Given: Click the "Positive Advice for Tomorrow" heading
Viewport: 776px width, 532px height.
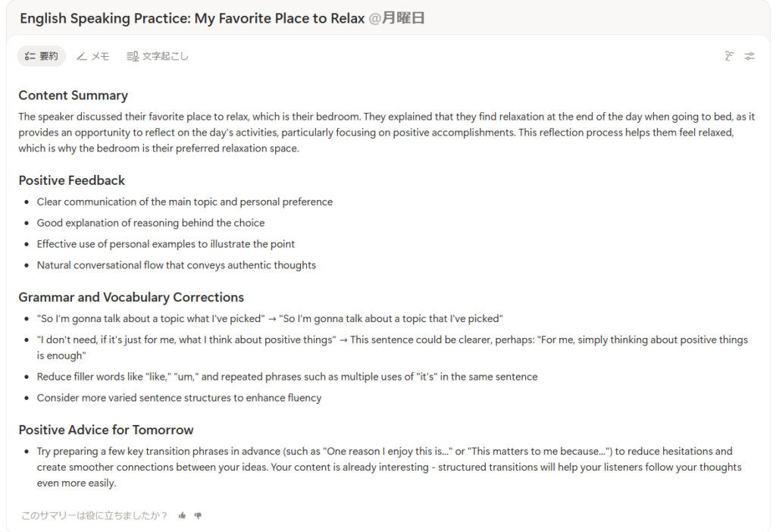Looking at the screenshot, I should [106, 430].
